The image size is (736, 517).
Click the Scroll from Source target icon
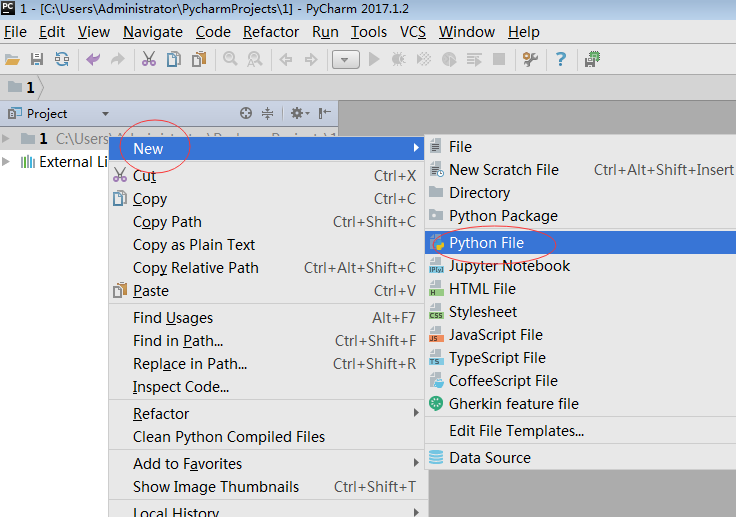coord(245,113)
